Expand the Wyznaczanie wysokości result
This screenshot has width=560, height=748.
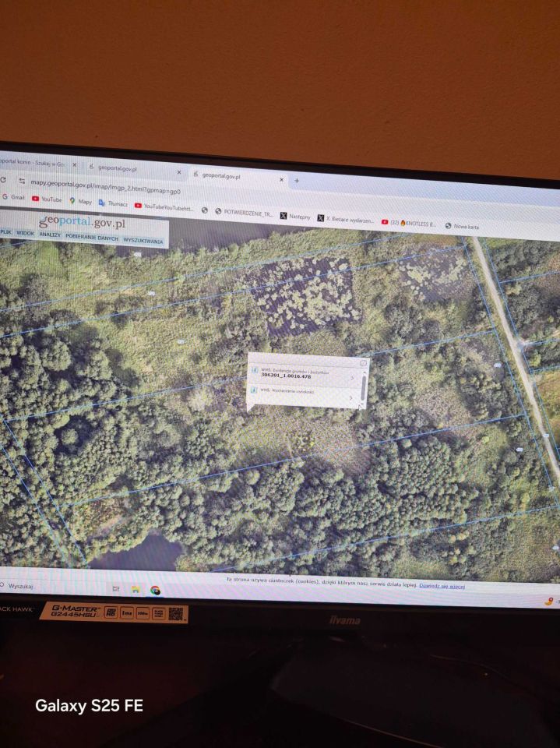click(351, 397)
